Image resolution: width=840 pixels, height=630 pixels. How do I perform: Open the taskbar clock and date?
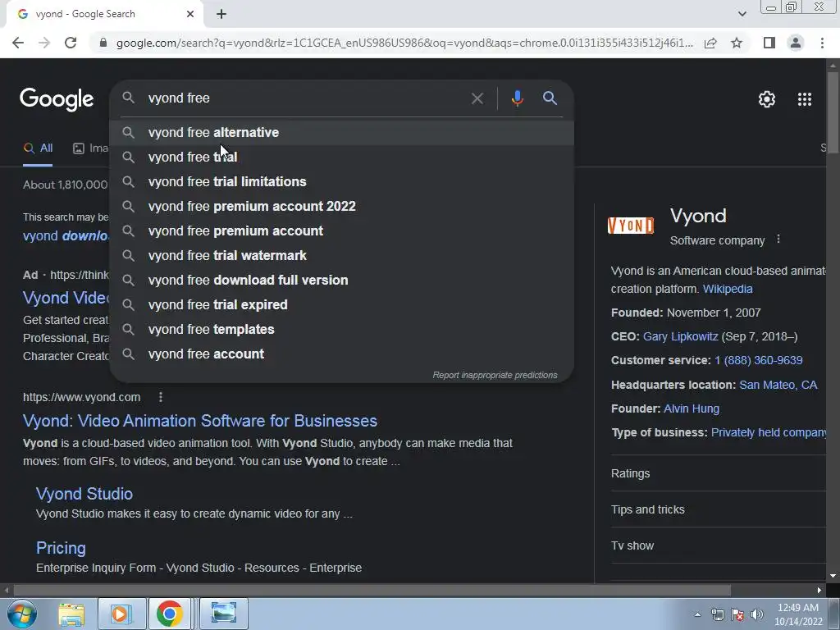(x=798, y=614)
